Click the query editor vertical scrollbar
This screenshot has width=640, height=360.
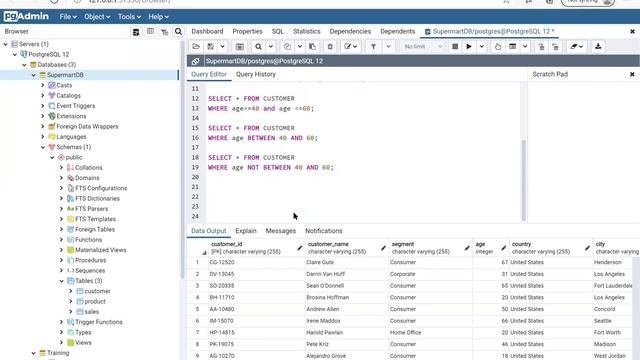(524, 180)
